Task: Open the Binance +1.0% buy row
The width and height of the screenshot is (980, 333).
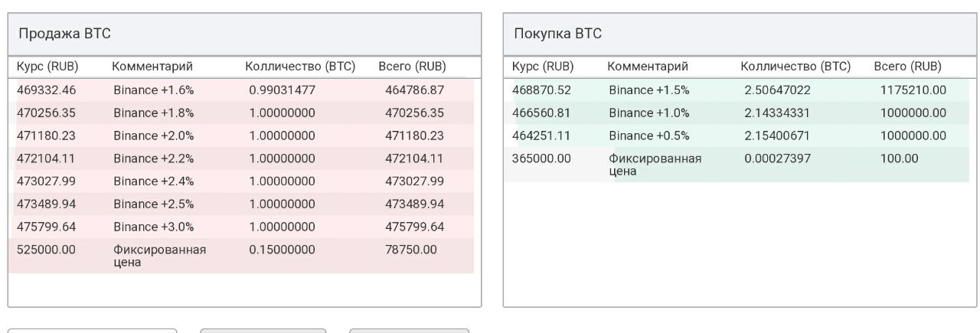Action: (737, 113)
